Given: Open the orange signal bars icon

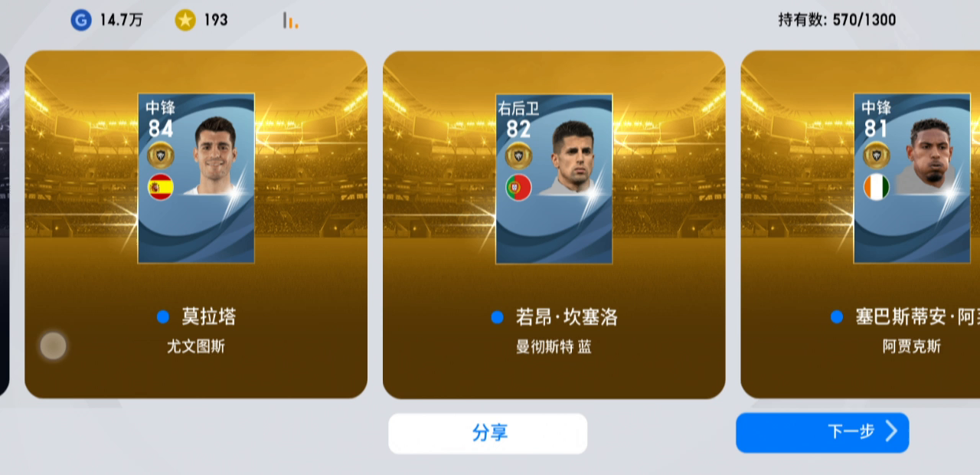Looking at the screenshot, I should pos(290,21).
